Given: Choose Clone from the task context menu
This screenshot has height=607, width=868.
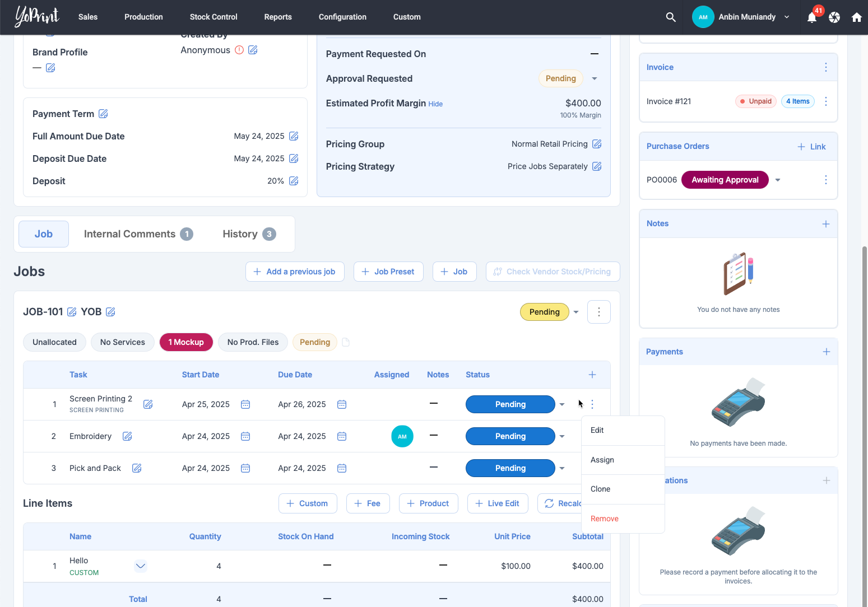Looking at the screenshot, I should [x=600, y=489].
